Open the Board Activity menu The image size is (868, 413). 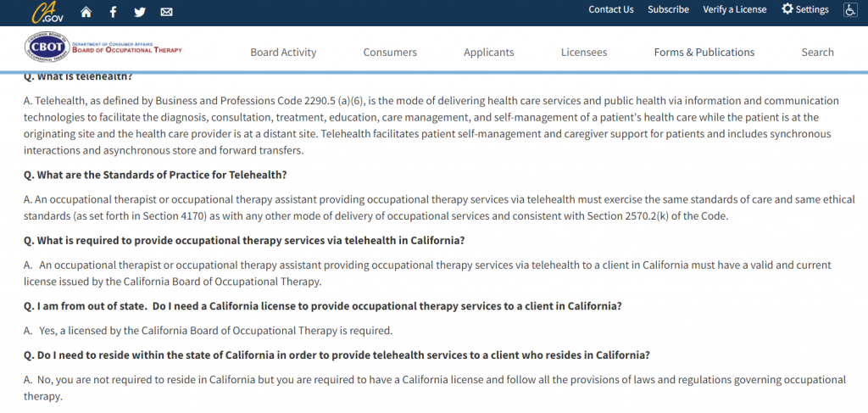[x=283, y=52]
